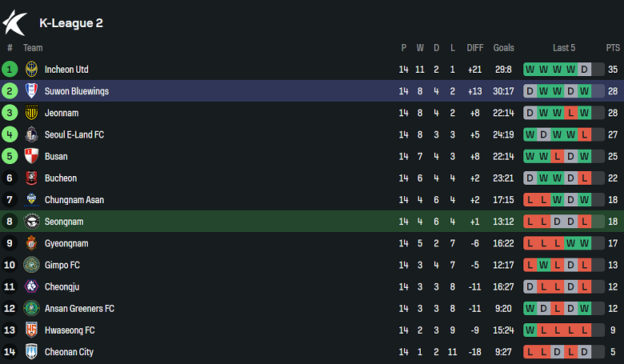Click Incheon Utd's latest draw result badge
Viewport: 624px width, 364px height.
(585, 70)
